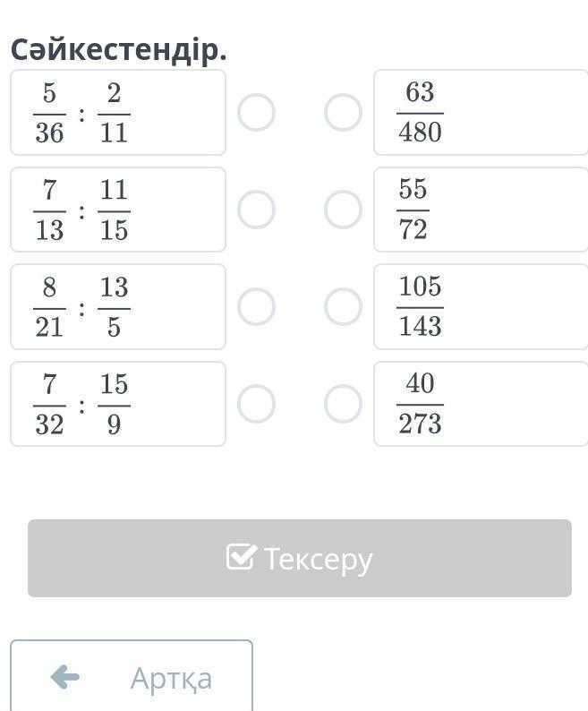Click the answer card 55/72
Image resolution: width=588 pixels, height=711 pixels.
480,210
